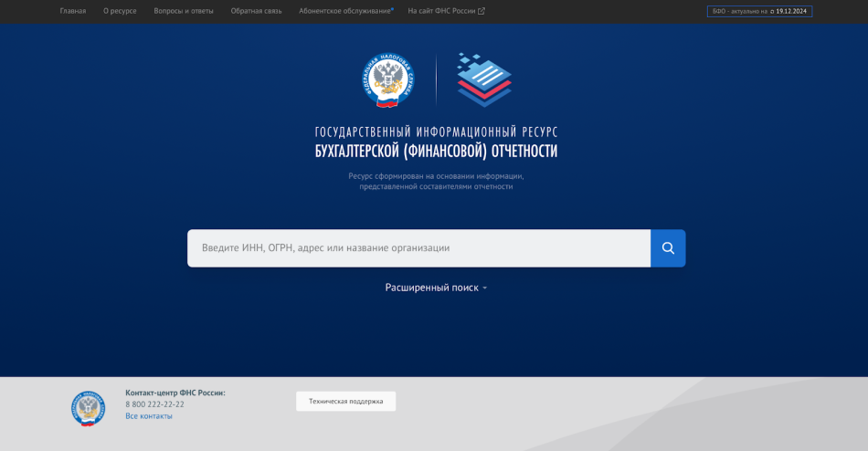
Task: Click the Federal Tax Service emblem in header
Action: coord(390,80)
